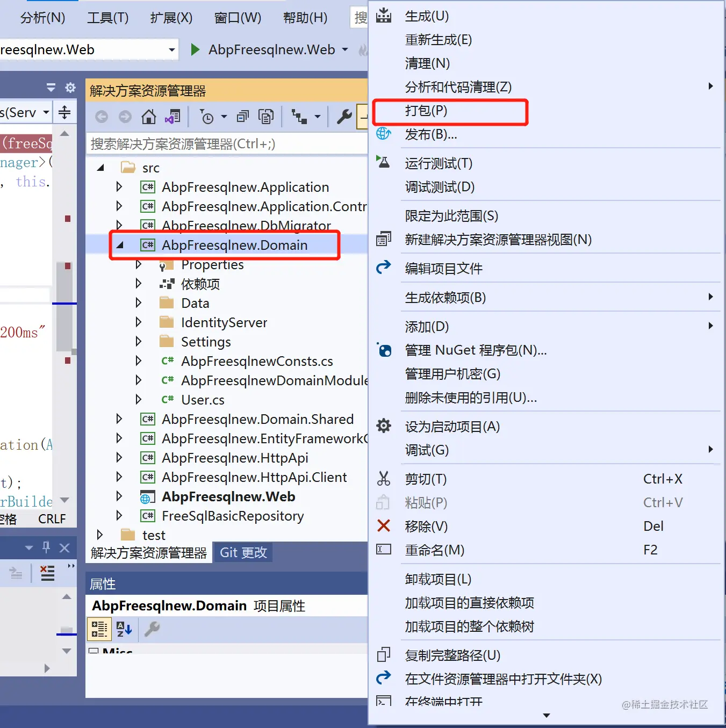
Task: Click the wrench Properties icon in Solution Explorer
Action: coord(344,117)
